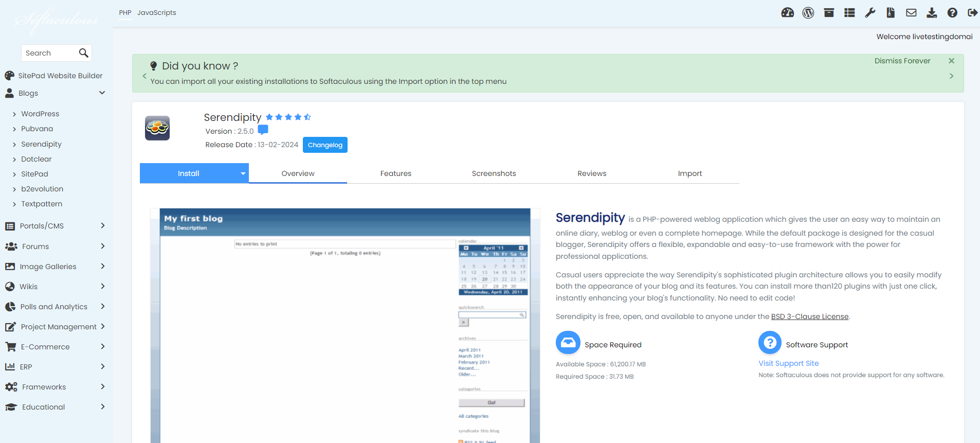
Task: Click the Dismiss Forever link
Action: click(x=902, y=61)
